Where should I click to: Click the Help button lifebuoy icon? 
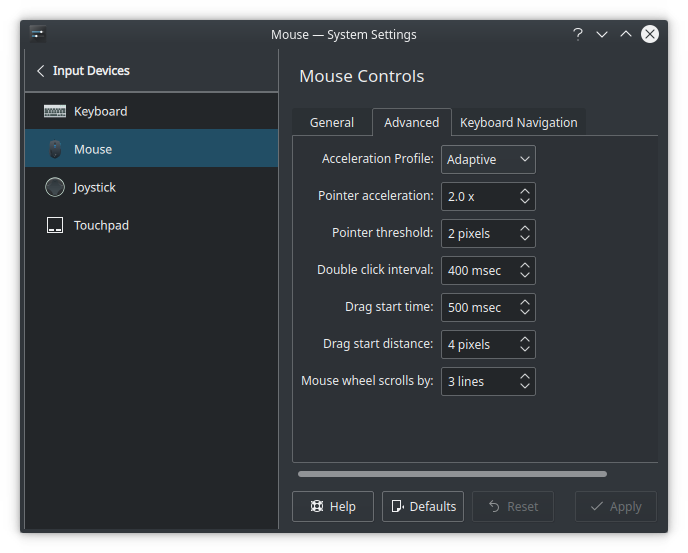[x=316, y=507]
